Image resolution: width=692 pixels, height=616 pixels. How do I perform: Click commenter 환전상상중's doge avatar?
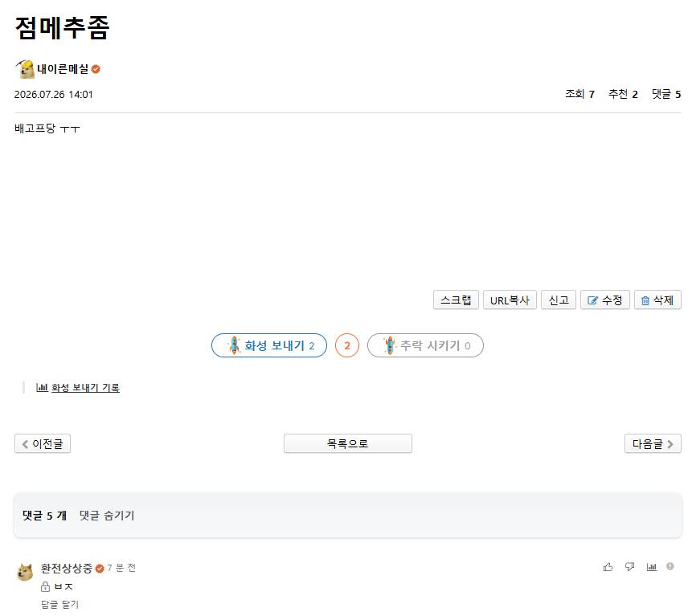coord(25,572)
